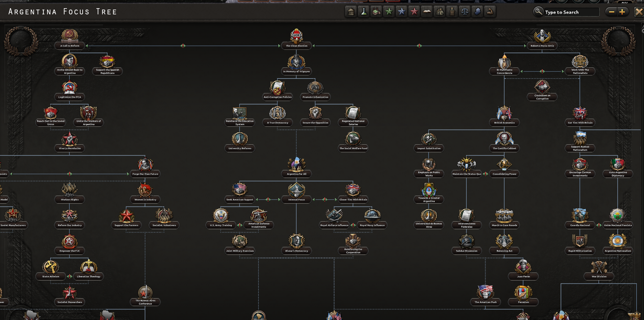644x320 pixels.
Task: Click the Empower the FJC label
Action: 70,251
